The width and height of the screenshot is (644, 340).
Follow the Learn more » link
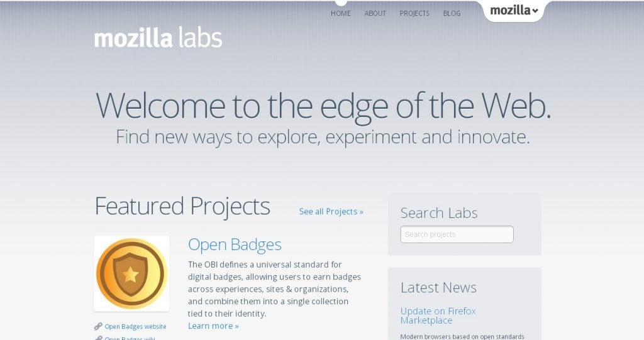[213, 326]
